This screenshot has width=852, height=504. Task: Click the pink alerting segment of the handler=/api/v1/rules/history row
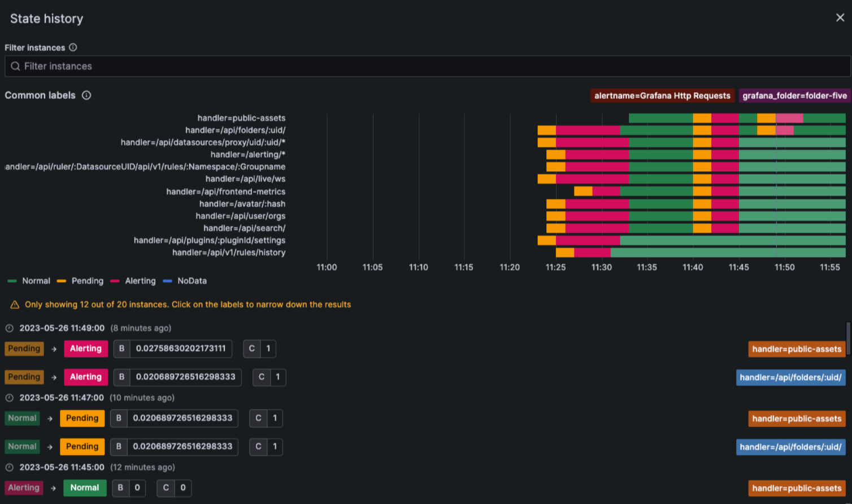click(x=592, y=253)
